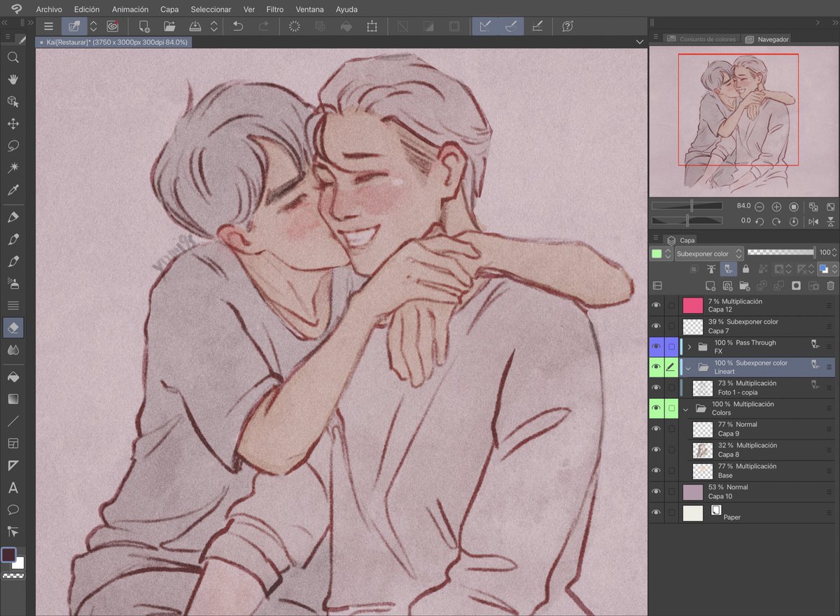Open layer palette color dropdown
This screenshot has height=616, width=840.
click(x=661, y=253)
